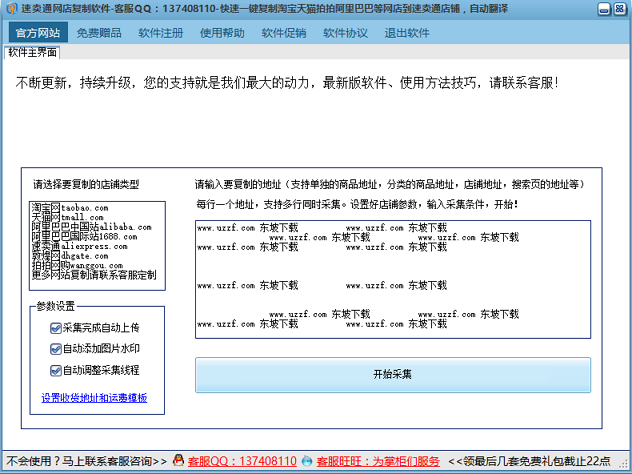
Task: Open the 官方网站 menu item
Action: click(x=38, y=32)
